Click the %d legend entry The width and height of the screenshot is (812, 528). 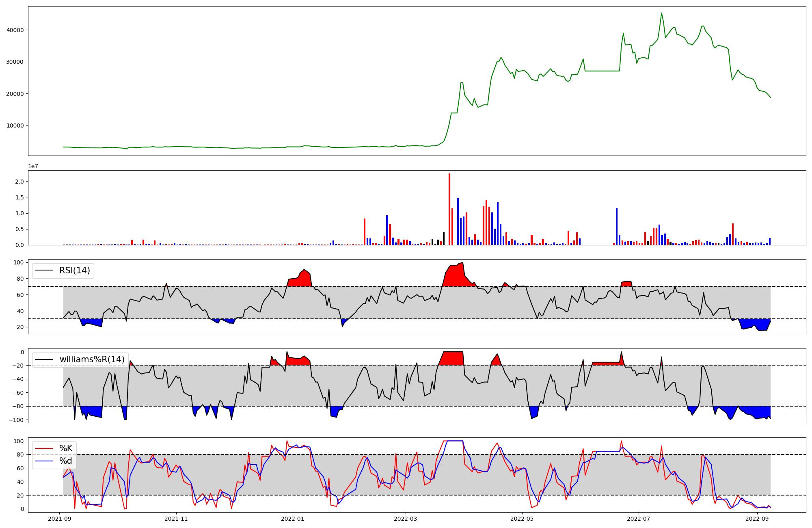[66, 461]
